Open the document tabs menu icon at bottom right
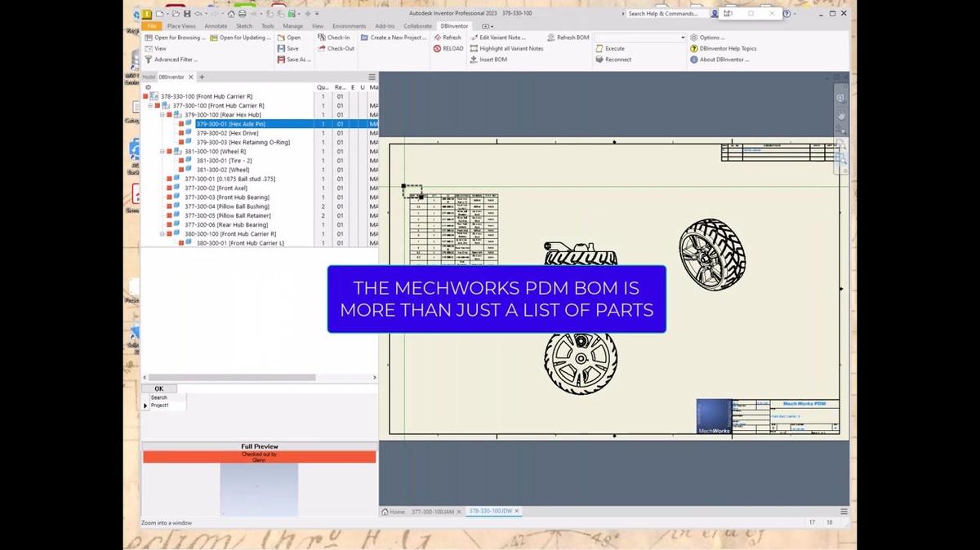The height and width of the screenshot is (550, 980). pos(844,512)
